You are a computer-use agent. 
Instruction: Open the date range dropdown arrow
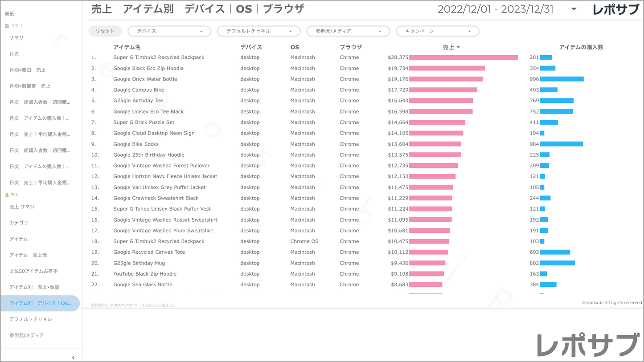pos(574,9)
